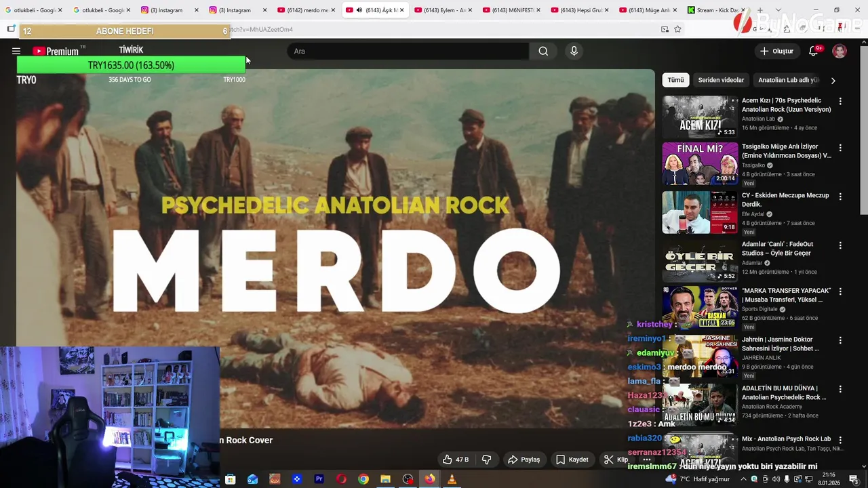The height and width of the screenshot is (488, 868).
Task: Open Sports Digitale channel name
Action: click(x=759, y=309)
